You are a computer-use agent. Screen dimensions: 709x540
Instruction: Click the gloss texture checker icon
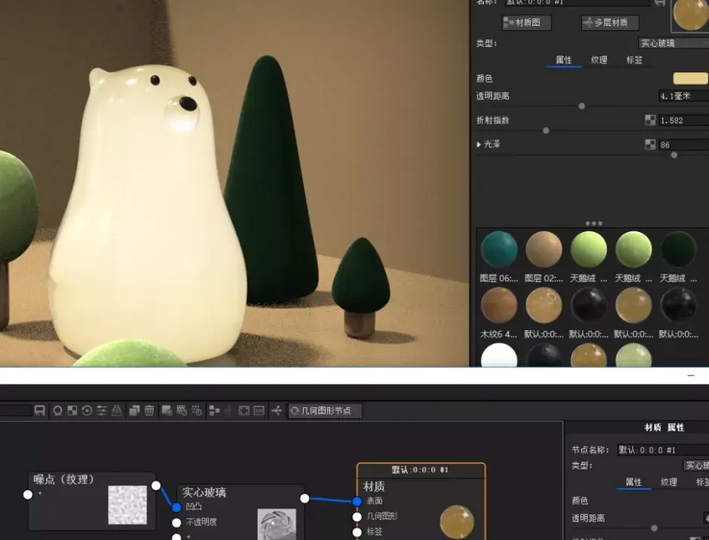651,145
